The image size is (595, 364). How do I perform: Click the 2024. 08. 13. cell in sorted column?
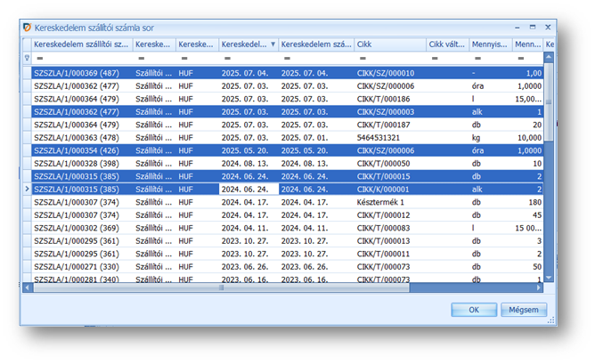[x=249, y=164]
